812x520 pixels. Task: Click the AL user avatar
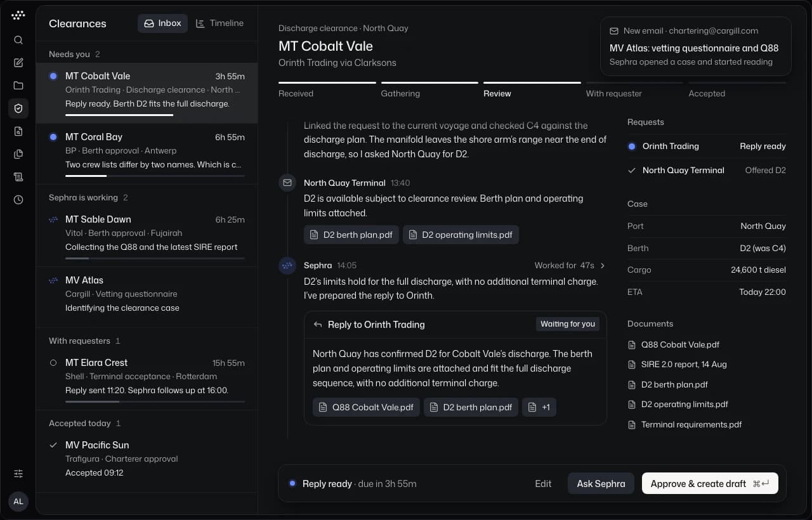click(18, 502)
